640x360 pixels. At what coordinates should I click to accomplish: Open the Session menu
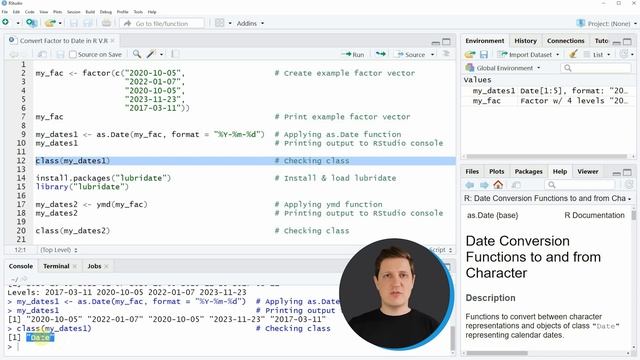point(73,12)
